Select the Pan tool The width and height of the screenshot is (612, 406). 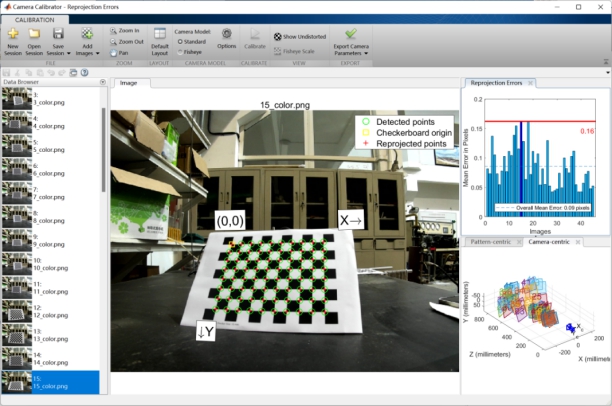(x=123, y=51)
